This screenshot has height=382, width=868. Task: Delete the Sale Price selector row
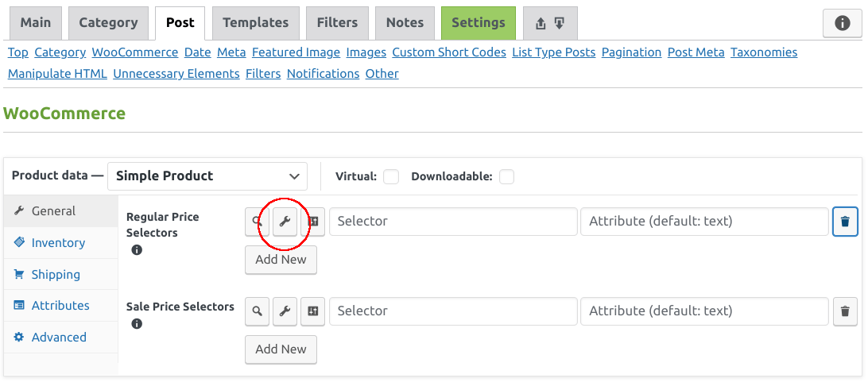tap(845, 312)
